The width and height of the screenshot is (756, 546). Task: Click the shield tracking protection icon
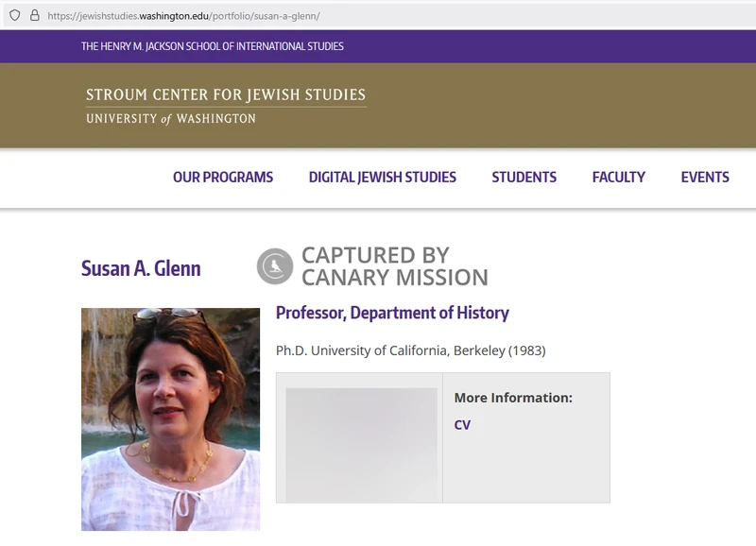point(15,15)
